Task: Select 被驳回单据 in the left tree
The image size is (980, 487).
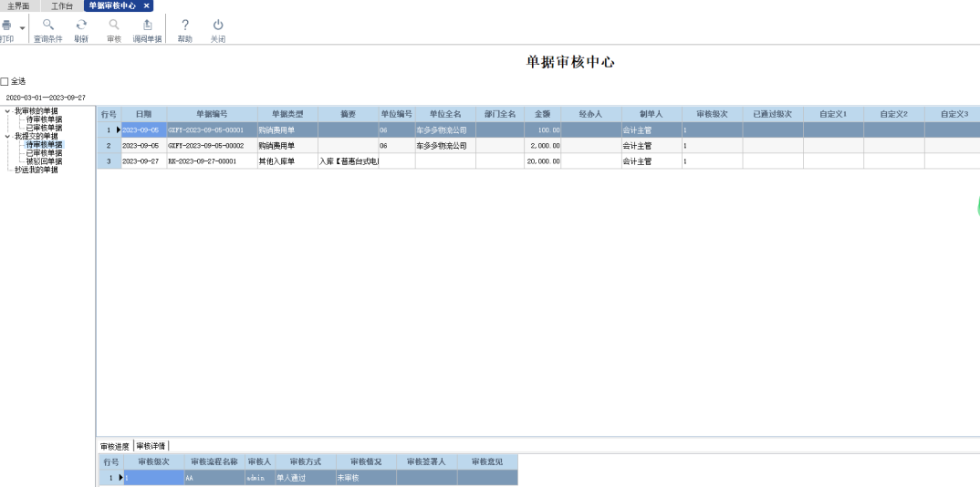Action: coord(44,161)
